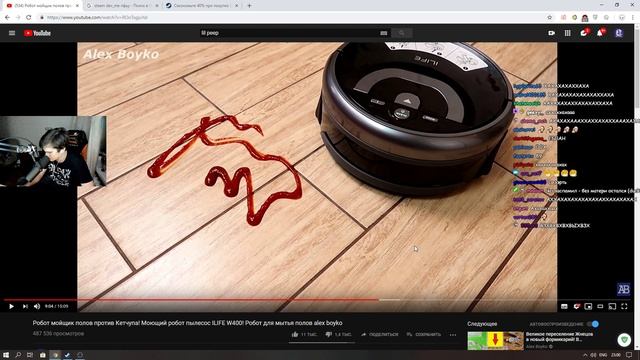Open Task View on the taskbar
The image size is (640, 360).
pos(30,355)
